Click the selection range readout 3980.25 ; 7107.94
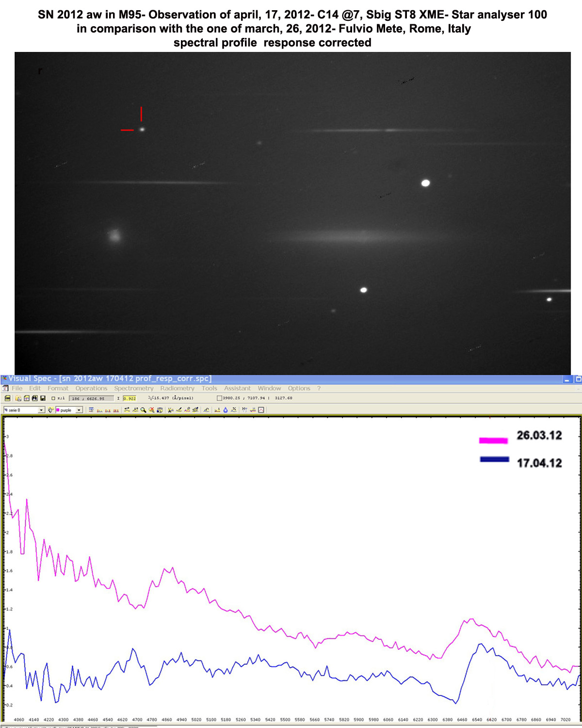Image resolution: width=582 pixels, height=728 pixels. click(243, 398)
